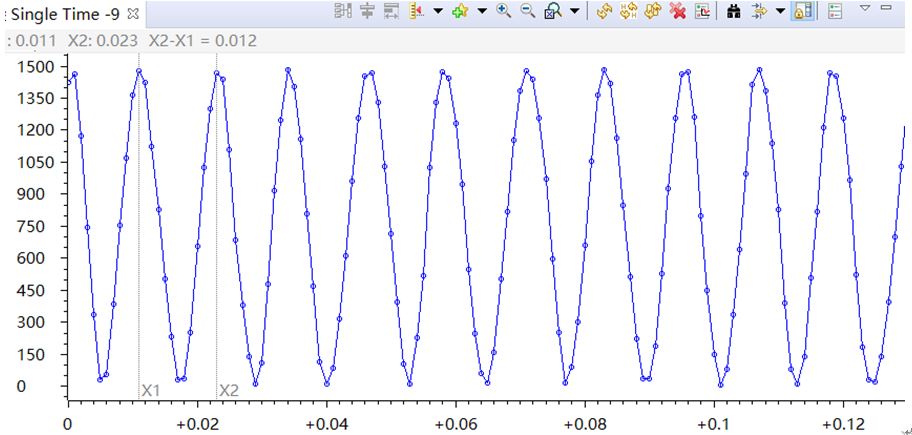Click the reset zoom magnifier icon
The height and width of the screenshot is (435, 912).
click(553, 11)
